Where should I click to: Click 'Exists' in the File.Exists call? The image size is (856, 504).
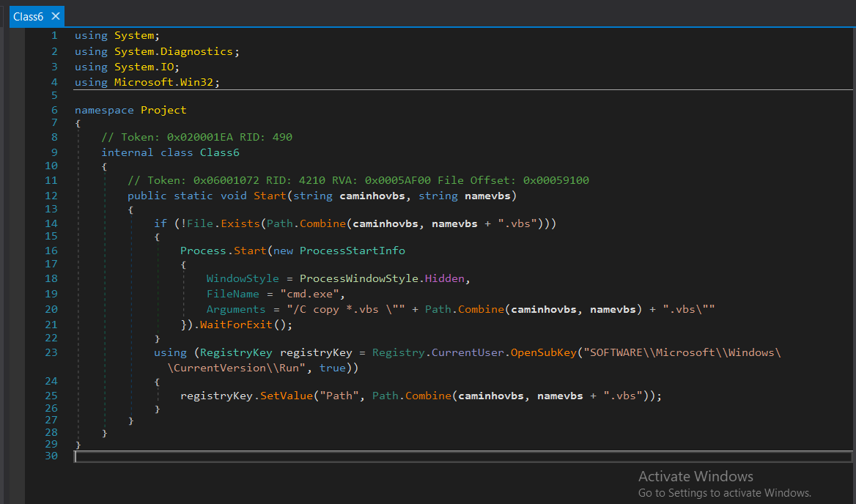[x=240, y=223]
